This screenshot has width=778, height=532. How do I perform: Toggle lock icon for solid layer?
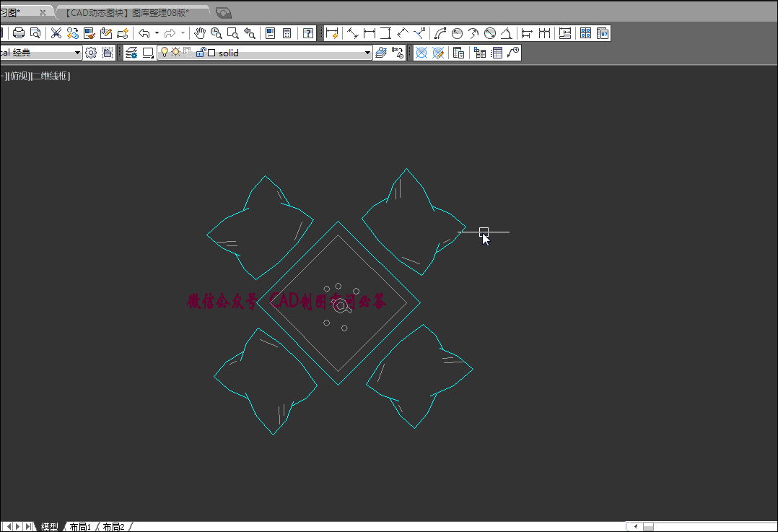click(201, 52)
